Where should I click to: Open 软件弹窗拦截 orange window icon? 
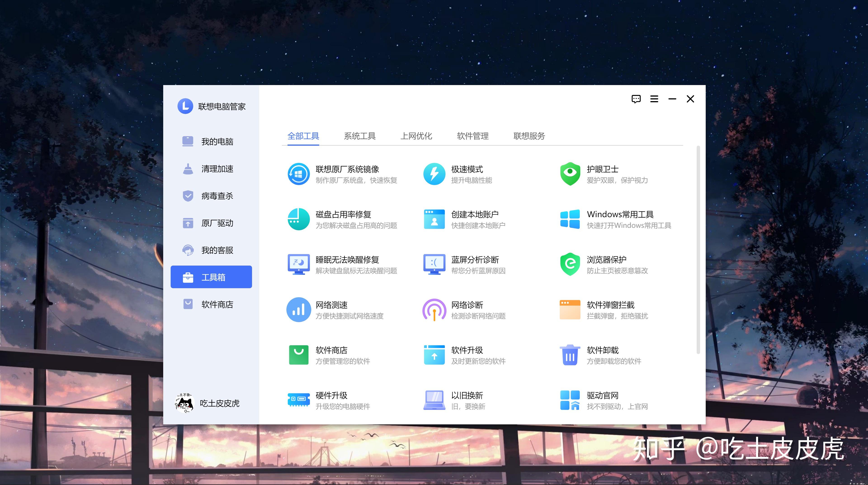pos(570,310)
